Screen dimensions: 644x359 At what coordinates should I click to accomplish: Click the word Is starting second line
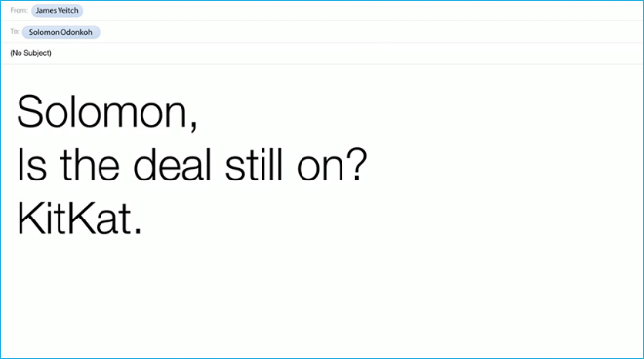point(31,165)
